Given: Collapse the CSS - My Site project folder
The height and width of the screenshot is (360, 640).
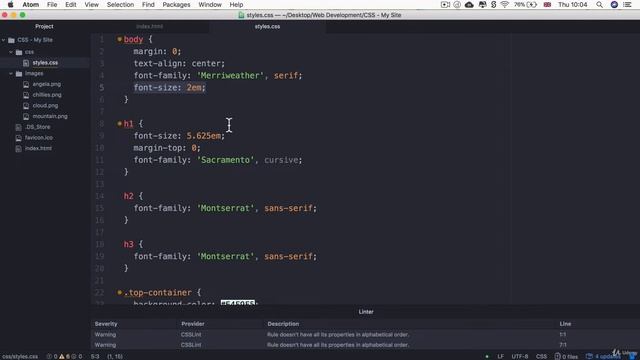Looking at the screenshot, I should 4,40.
